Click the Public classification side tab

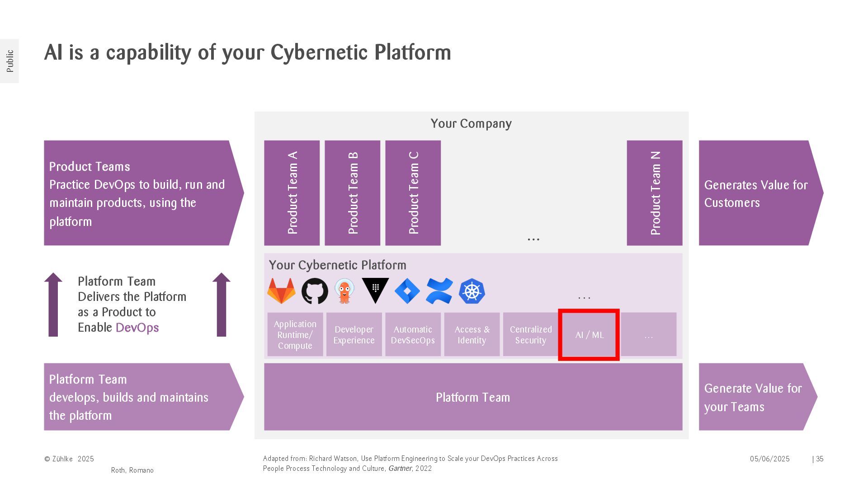tap(9, 61)
